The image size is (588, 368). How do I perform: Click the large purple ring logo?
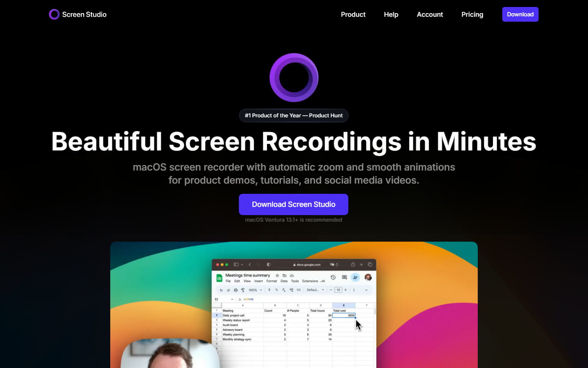click(x=294, y=78)
